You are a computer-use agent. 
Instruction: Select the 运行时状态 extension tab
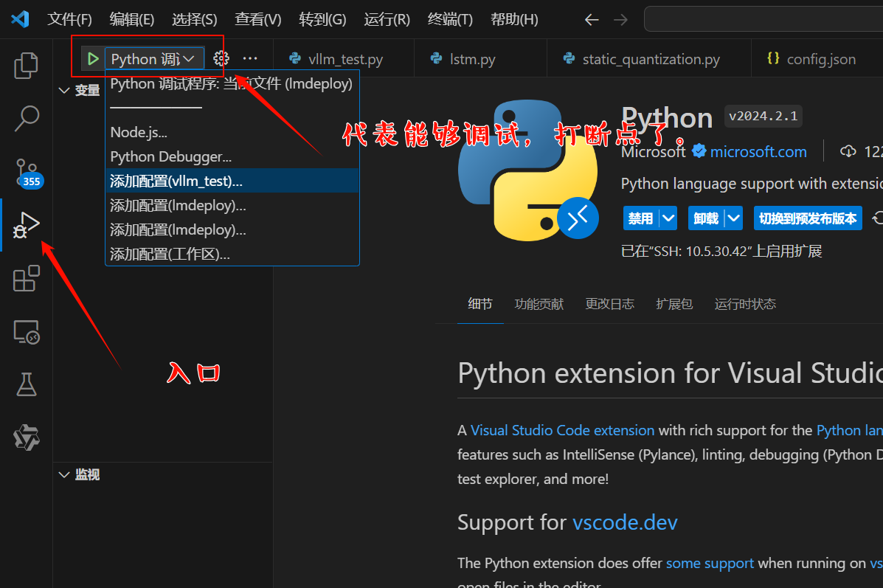pyautogui.click(x=745, y=304)
